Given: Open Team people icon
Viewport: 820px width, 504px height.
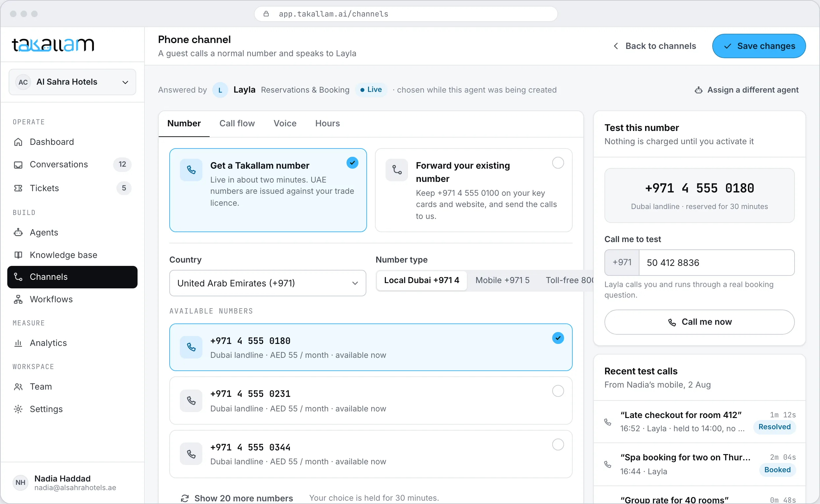Looking at the screenshot, I should click(x=18, y=387).
